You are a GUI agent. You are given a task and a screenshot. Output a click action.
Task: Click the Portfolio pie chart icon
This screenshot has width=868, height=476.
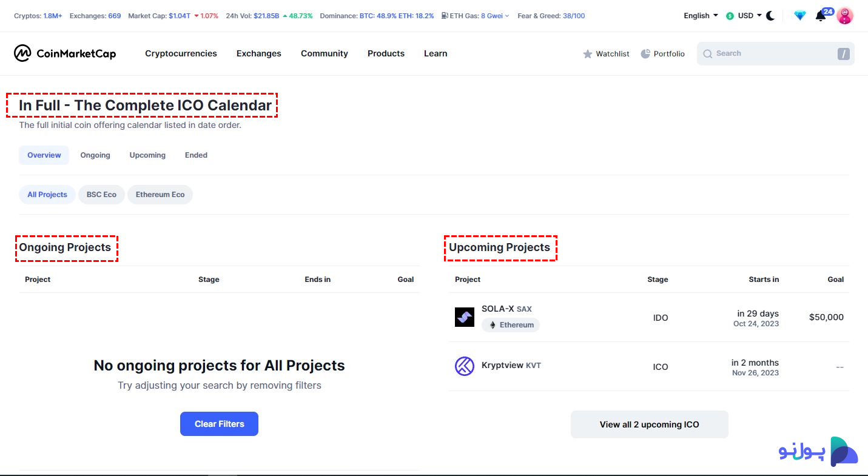click(x=645, y=53)
